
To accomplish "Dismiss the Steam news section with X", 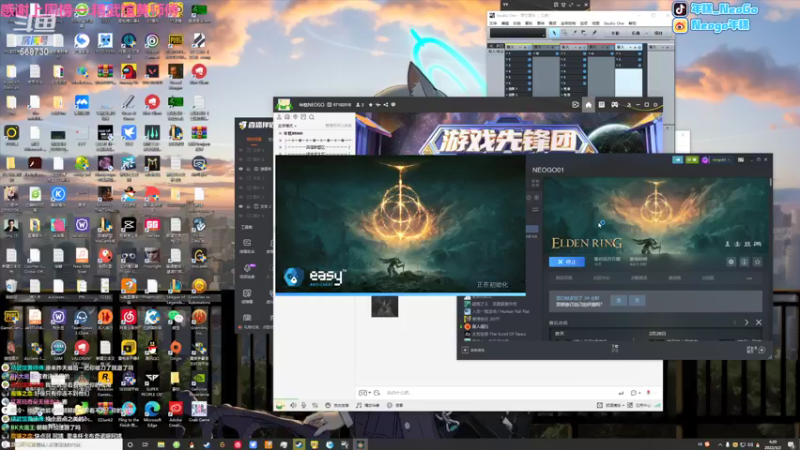I will coord(759,322).
